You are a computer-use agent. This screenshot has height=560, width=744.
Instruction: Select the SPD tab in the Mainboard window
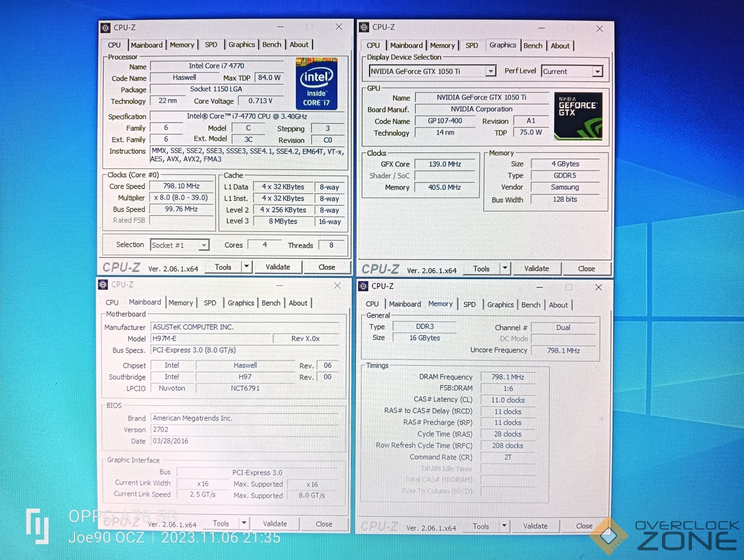pyautogui.click(x=210, y=302)
